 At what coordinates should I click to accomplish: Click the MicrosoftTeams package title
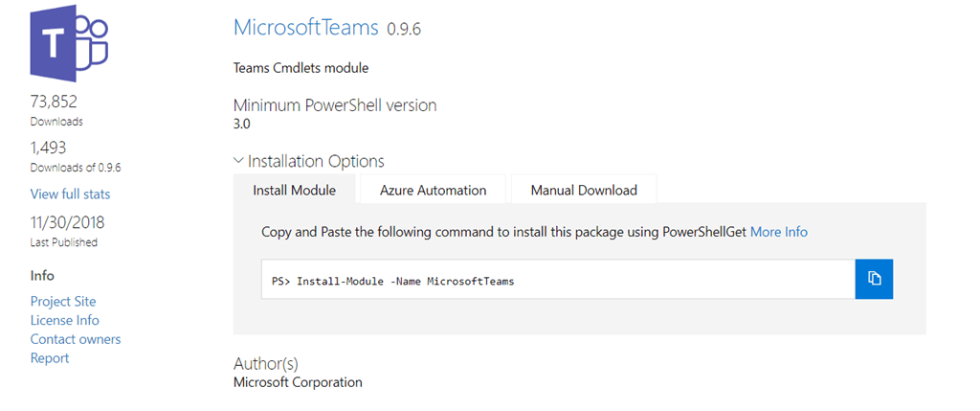coord(306,27)
